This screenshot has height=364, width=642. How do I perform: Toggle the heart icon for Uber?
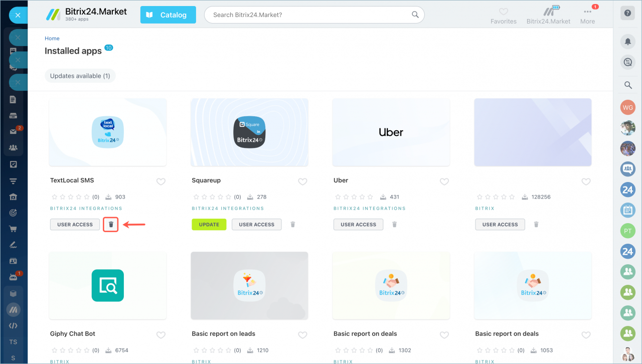click(x=444, y=181)
